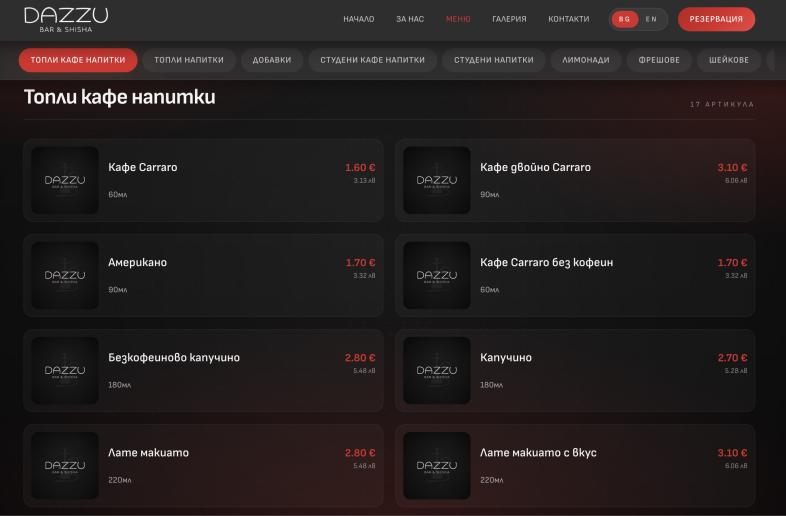Click the 220мл volume under Лате макиато с вкус
Image resolution: width=786 pixels, height=516 pixels.
tap(491, 480)
